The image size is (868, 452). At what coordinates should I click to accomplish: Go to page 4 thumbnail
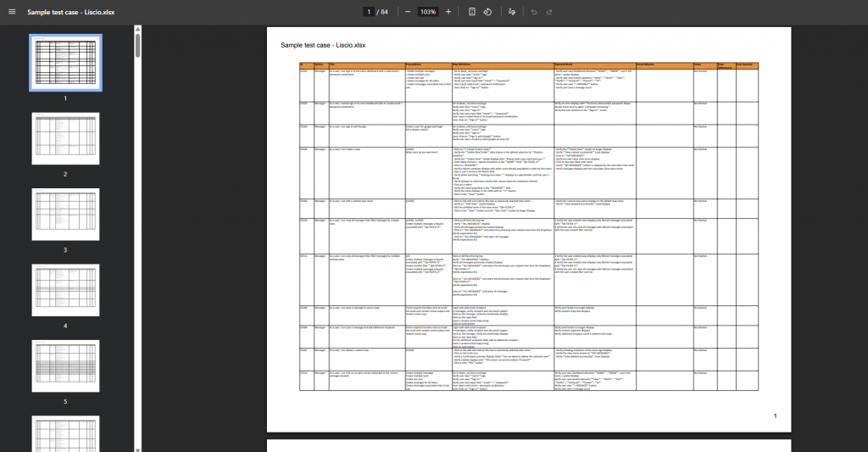[x=65, y=290]
